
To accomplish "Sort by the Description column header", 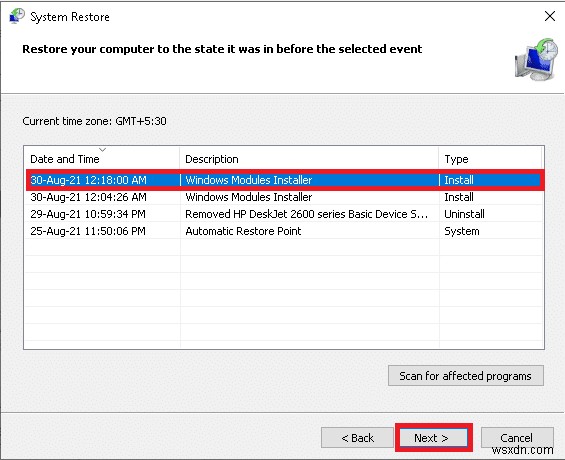I will 309,158.
